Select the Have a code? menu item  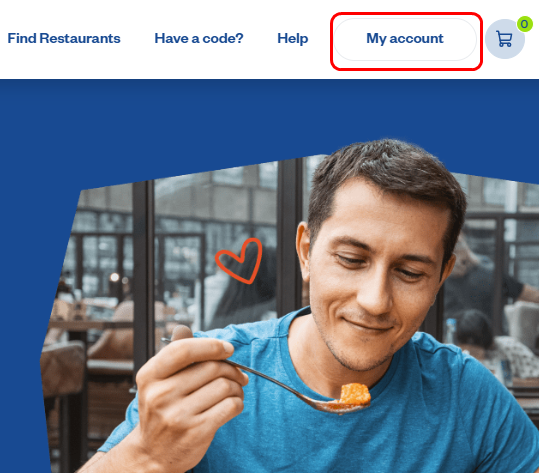pos(199,38)
